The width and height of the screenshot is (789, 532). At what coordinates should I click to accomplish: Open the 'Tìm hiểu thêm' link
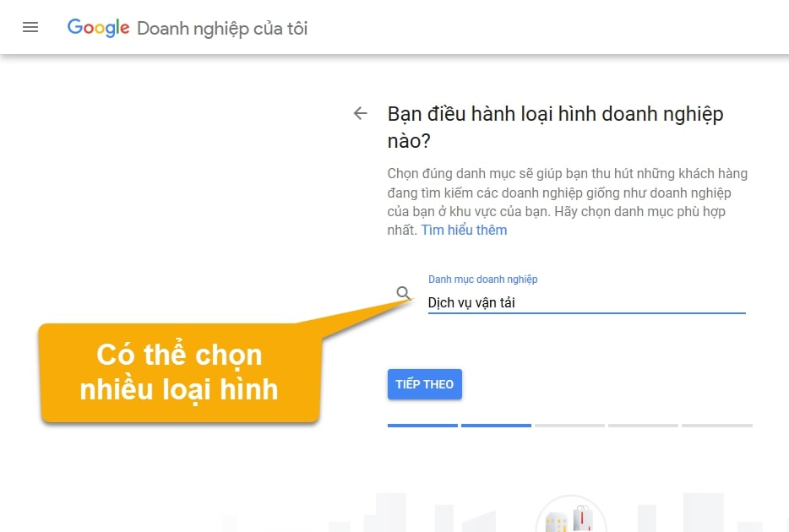click(464, 231)
